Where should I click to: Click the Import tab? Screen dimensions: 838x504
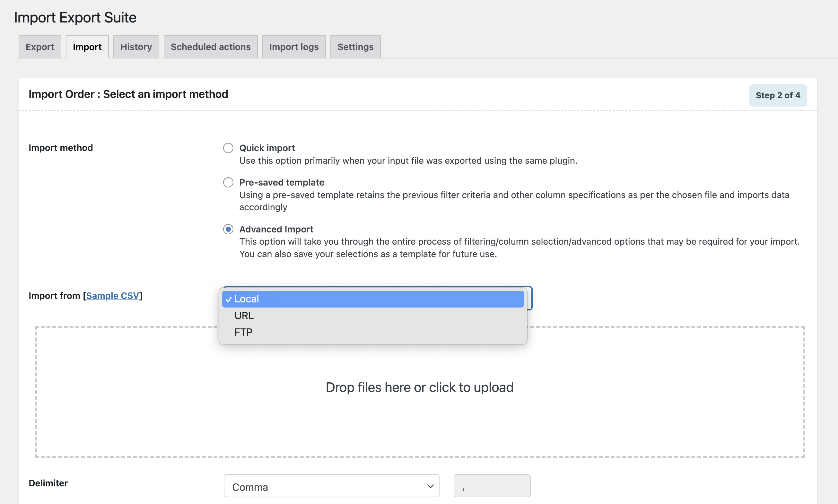click(87, 47)
